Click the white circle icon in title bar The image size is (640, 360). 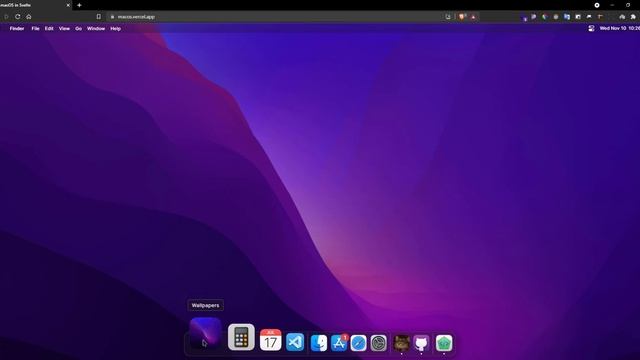point(597,5)
